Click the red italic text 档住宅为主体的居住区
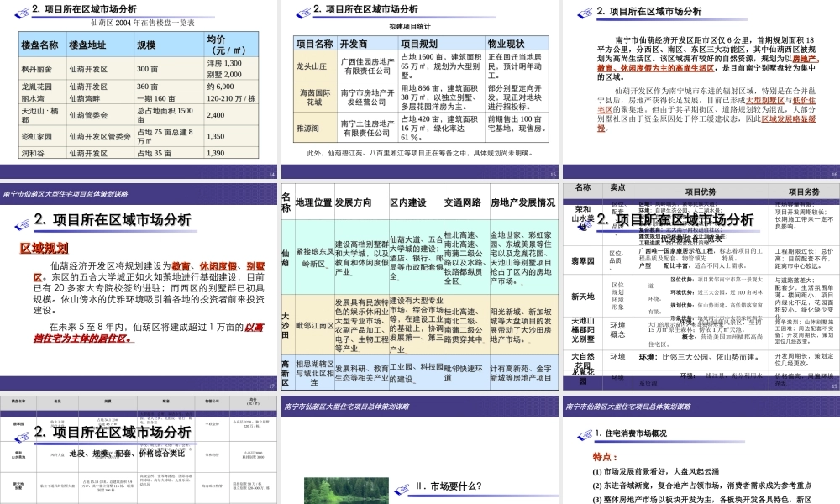840x504 pixels. pos(83,339)
